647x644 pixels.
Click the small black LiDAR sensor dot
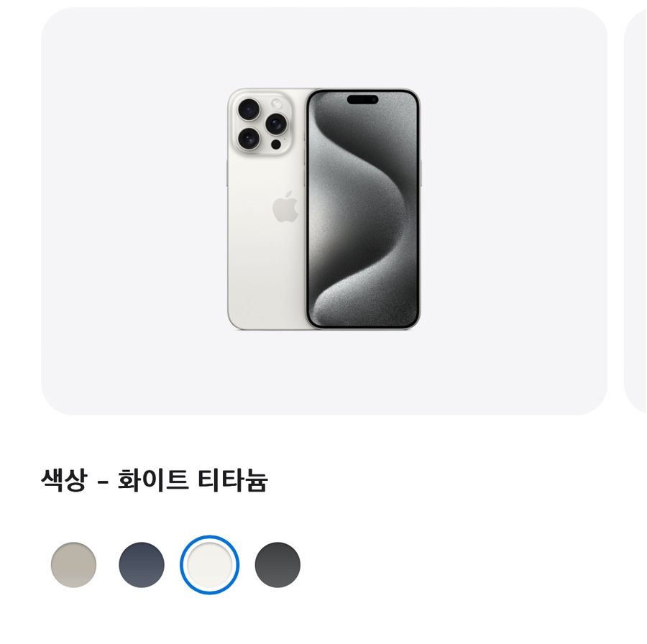click(x=275, y=144)
